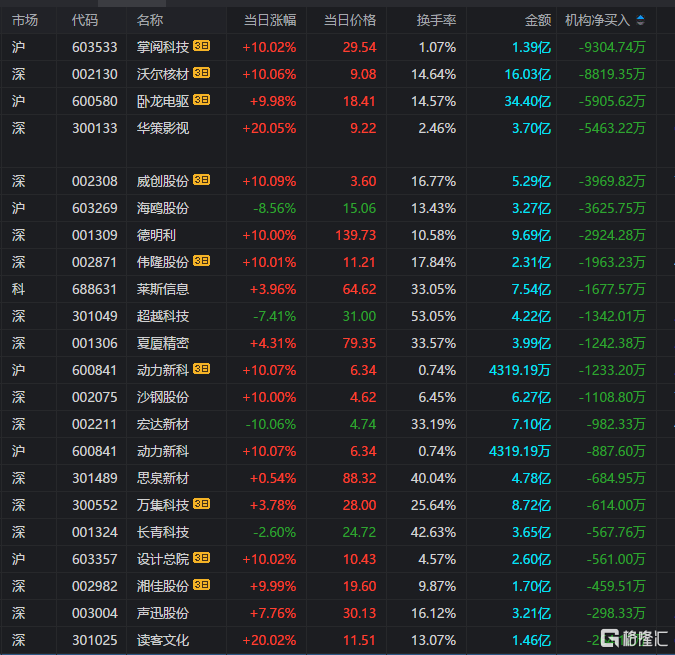Click 科 market cell for 688631

pos(18,289)
